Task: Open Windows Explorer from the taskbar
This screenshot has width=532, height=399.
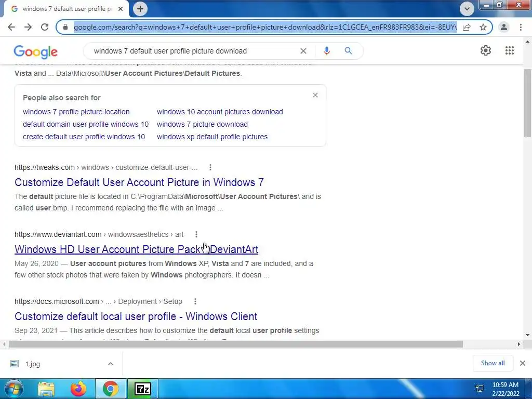Action: coord(46,389)
